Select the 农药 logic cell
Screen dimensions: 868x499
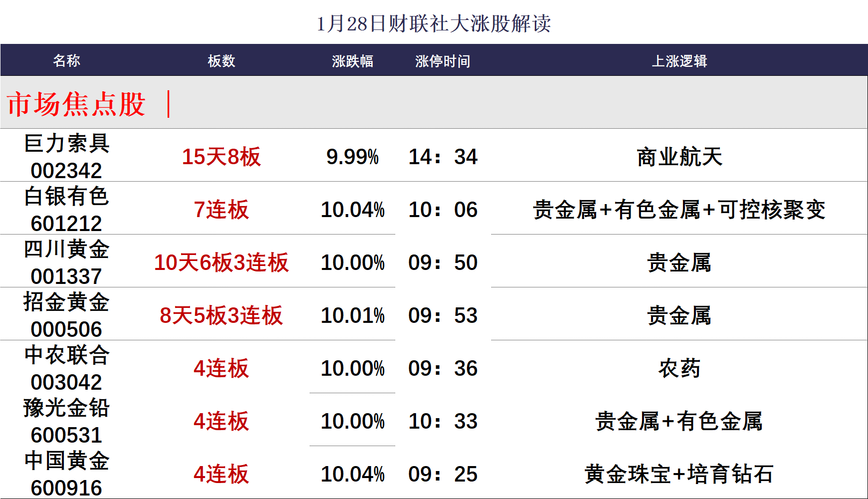click(679, 368)
